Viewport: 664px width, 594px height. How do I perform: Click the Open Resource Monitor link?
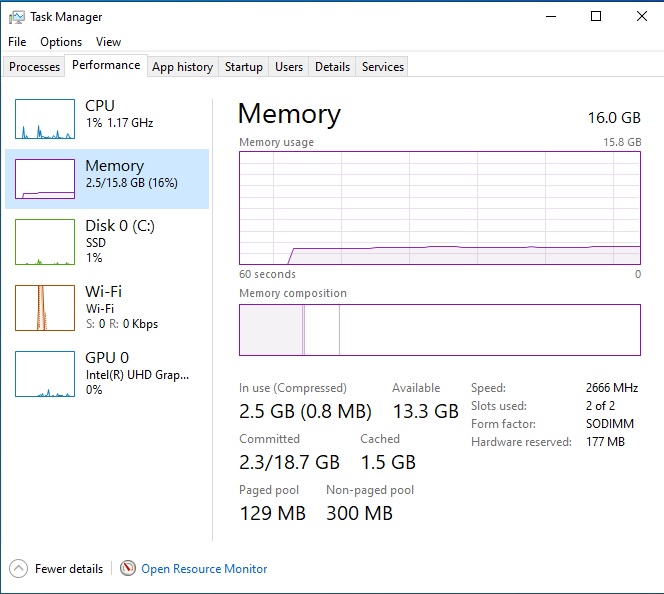pos(204,569)
